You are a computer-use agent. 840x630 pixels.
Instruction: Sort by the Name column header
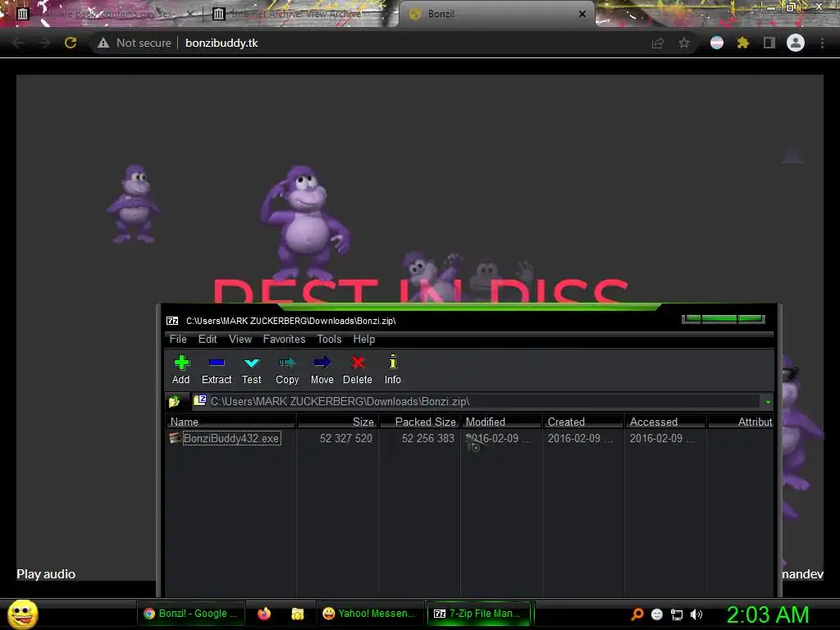(x=231, y=422)
